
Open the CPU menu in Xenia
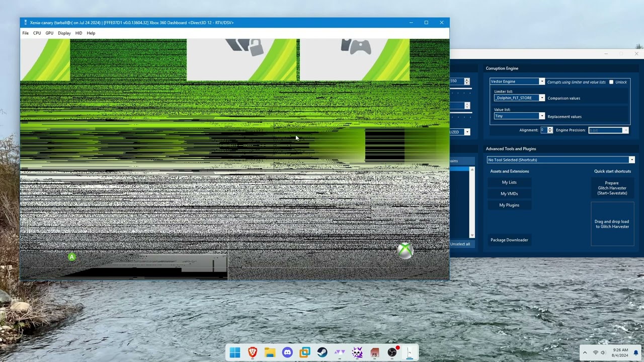37,33
